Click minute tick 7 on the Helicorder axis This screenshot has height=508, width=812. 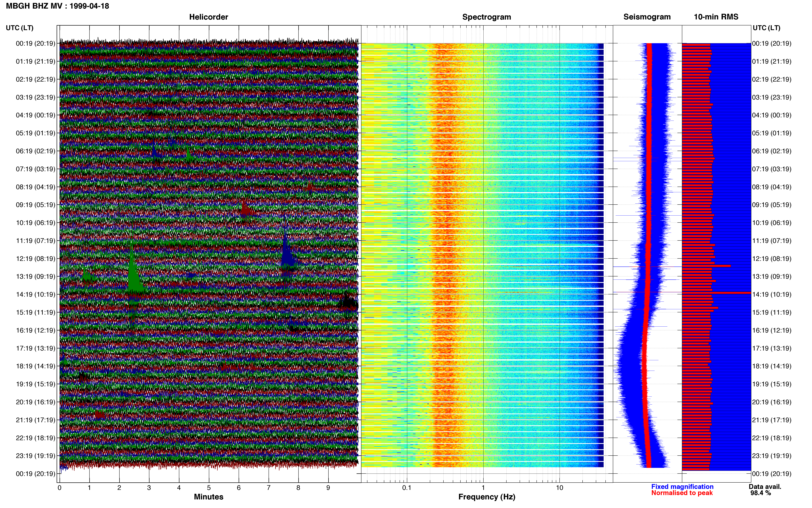pyautogui.click(x=269, y=487)
